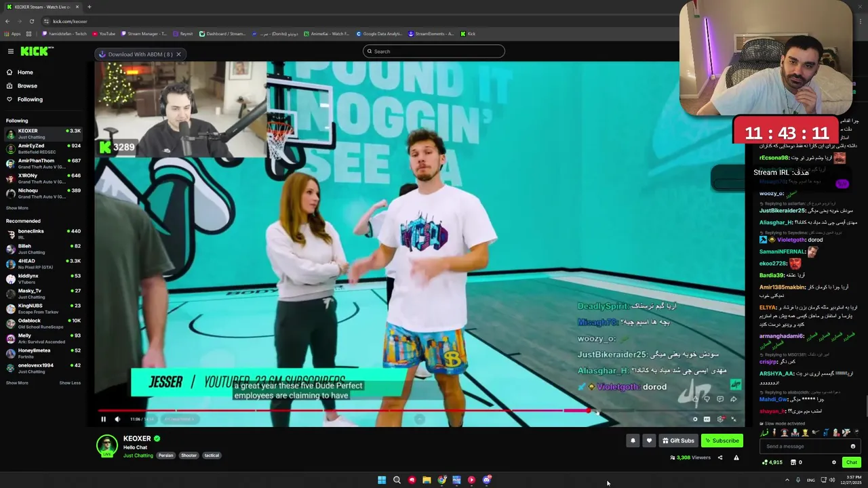This screenshot has height=488, width=868.
Task: Open Windows Start menu
Action: pyautogui.click(x=382, y=480)
